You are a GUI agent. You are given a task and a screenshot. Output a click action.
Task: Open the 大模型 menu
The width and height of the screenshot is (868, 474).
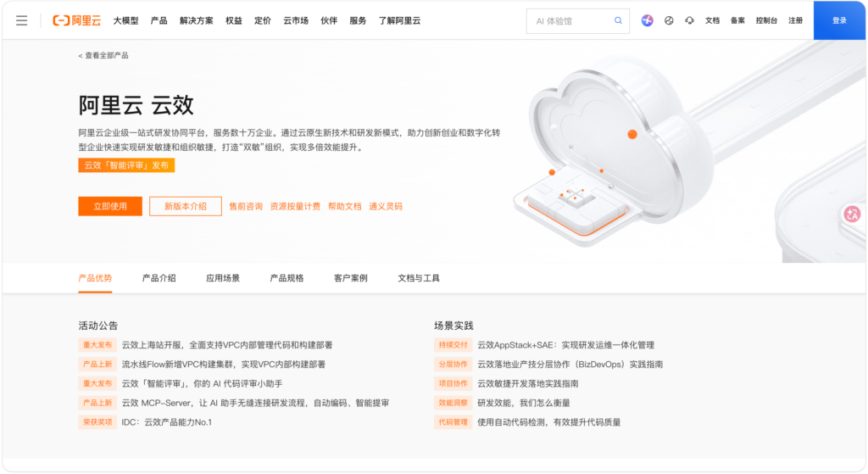click(125, 20)
